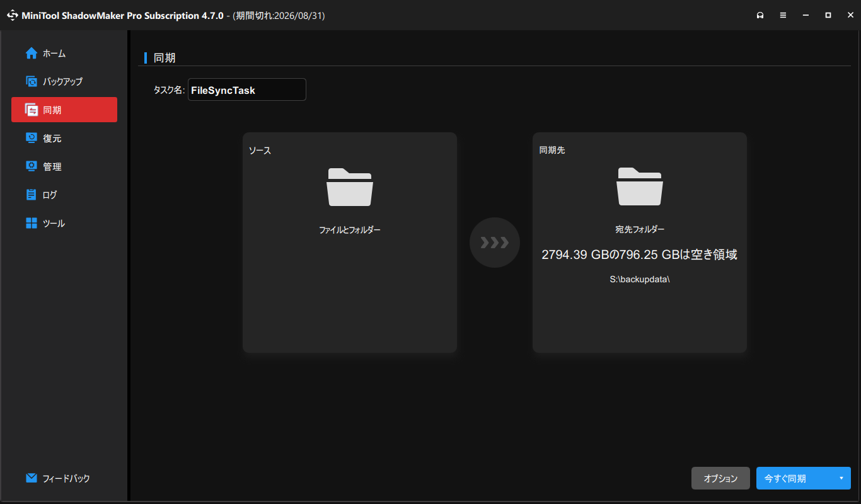The height and width of the screenshot is (504, 861).
Task: Click the ソース panel label
Action: 260,151
